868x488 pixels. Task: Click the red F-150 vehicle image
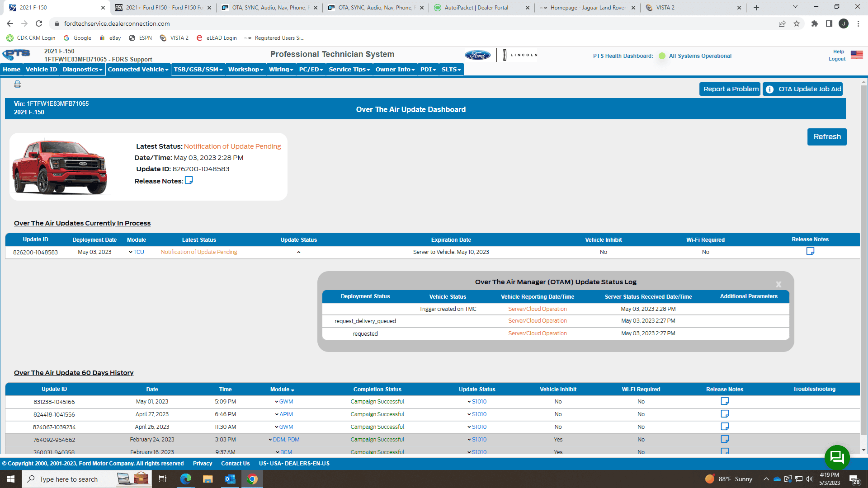click(60, 167)
